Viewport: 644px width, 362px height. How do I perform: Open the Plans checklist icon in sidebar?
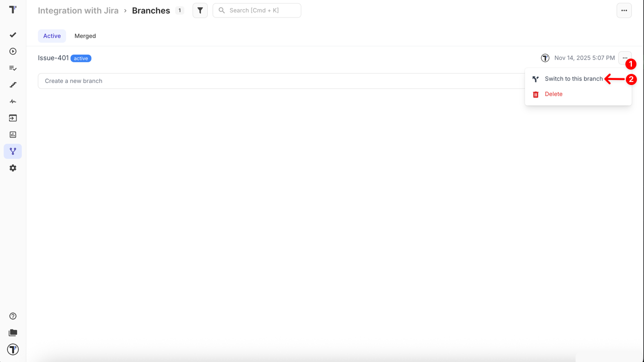[x=13, y=68]
